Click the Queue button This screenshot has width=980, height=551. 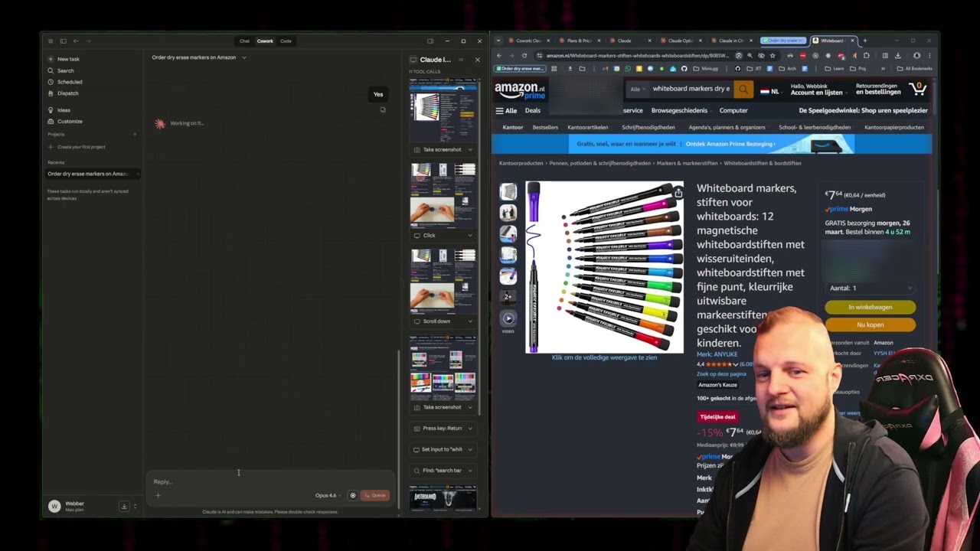pos(375,495)
